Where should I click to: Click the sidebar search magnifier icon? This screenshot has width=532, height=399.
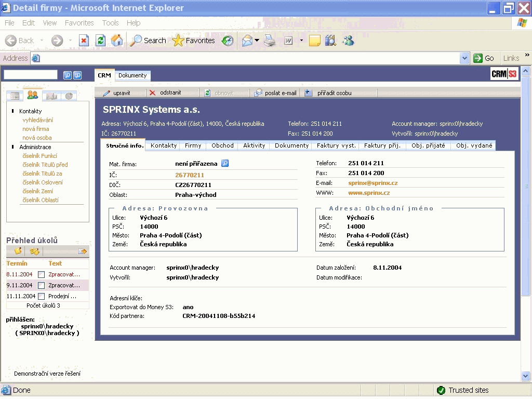(67, 75)
